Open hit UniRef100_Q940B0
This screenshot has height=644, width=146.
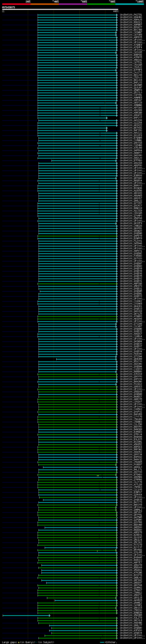pyautogui.click(x=131, y=17)
